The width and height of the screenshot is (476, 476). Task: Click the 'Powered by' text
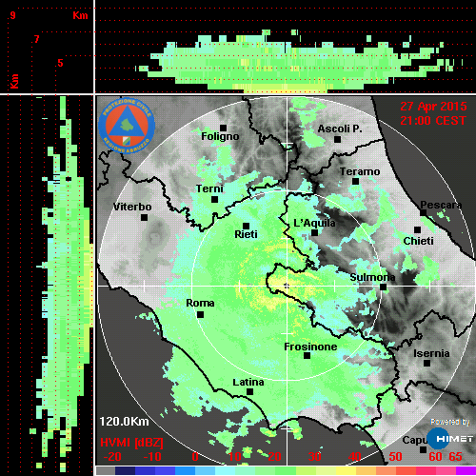click(x=450, y=422)
